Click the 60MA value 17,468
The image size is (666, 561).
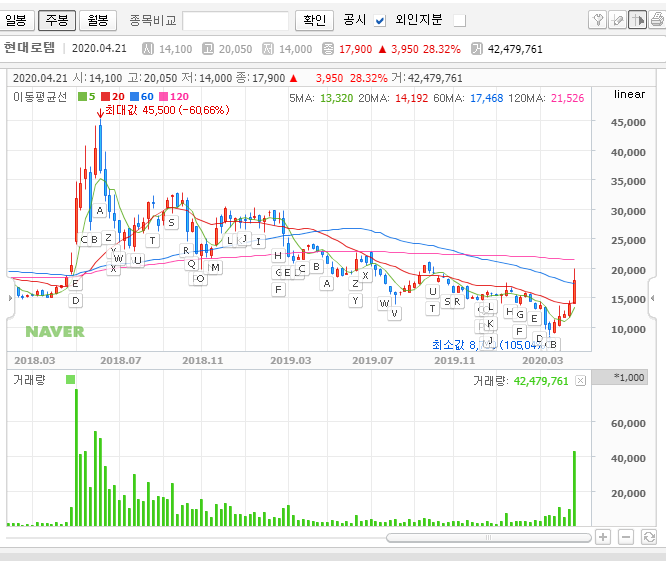pyautogui.click(x=486, y=98)
